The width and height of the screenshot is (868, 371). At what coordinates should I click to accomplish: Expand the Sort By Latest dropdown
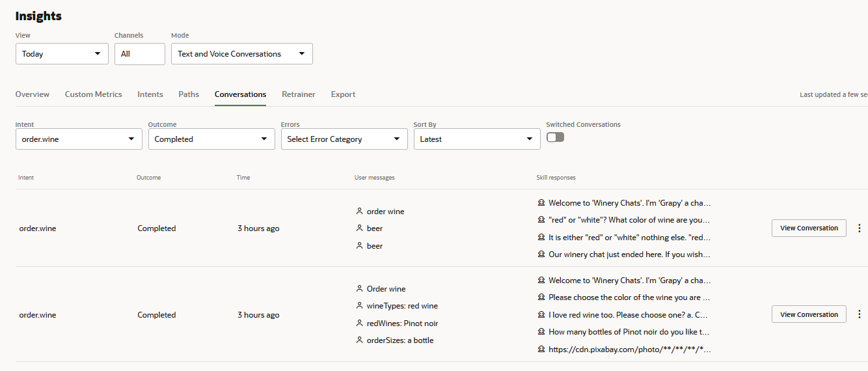(x=477, y=139)
